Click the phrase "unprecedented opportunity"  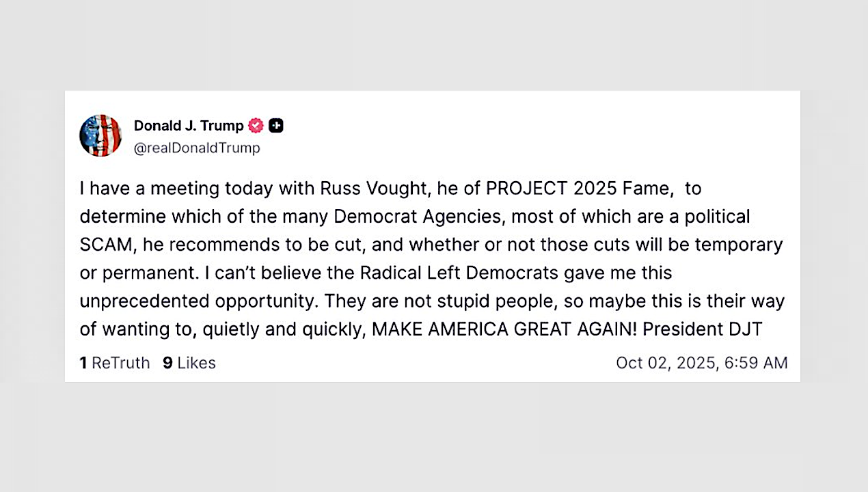pos(198,301)
